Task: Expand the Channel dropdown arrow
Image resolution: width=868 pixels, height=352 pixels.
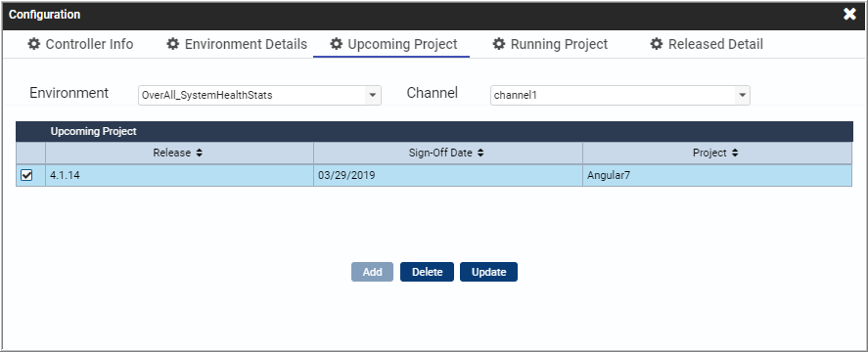Action: (x=742, y=95)
